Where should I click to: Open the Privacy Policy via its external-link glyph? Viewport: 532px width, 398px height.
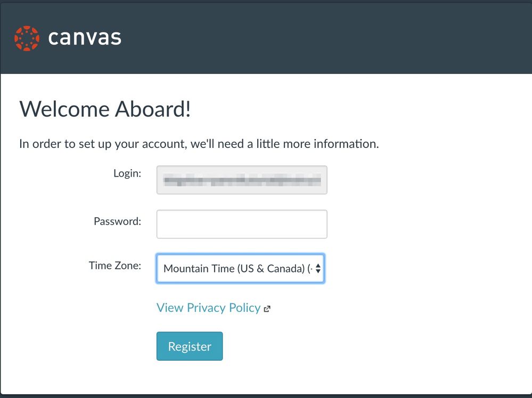tap(267, 309)
